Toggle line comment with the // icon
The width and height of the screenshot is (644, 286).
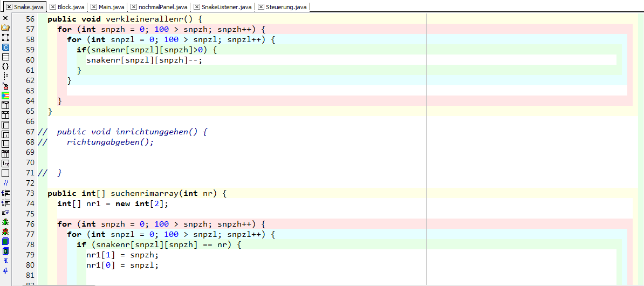[5, 183]
